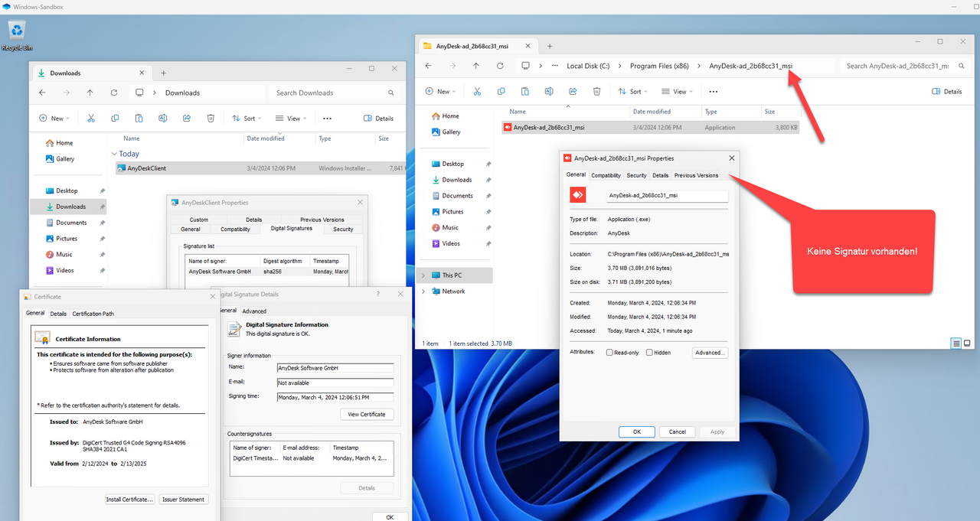Viewport: 980px width, 521px height.
Task: Click Cut icon in AnyDesk folder window toolbar
Action: pos(477,91)
